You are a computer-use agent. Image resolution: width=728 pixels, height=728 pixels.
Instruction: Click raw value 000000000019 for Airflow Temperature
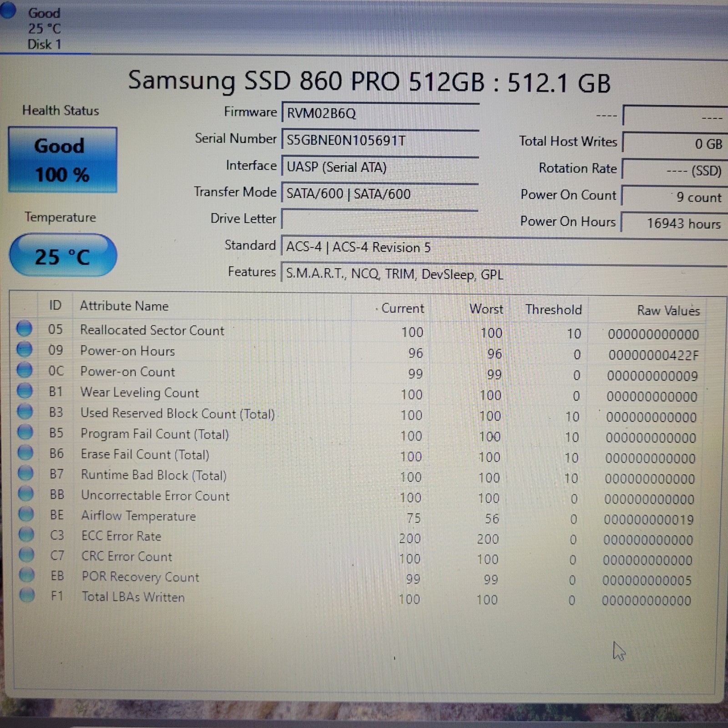[x=649, y=520]
